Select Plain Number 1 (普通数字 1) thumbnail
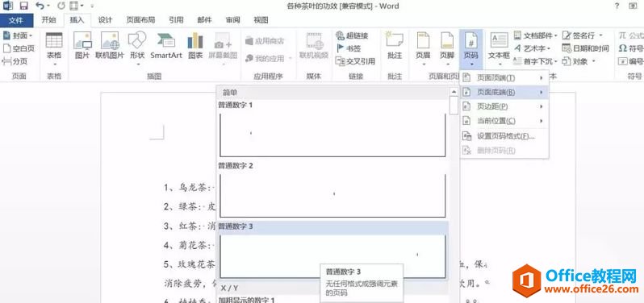Image resolution: width=644 pixels, height=303 pixels. pyautogui.click(x=332, y=135)
